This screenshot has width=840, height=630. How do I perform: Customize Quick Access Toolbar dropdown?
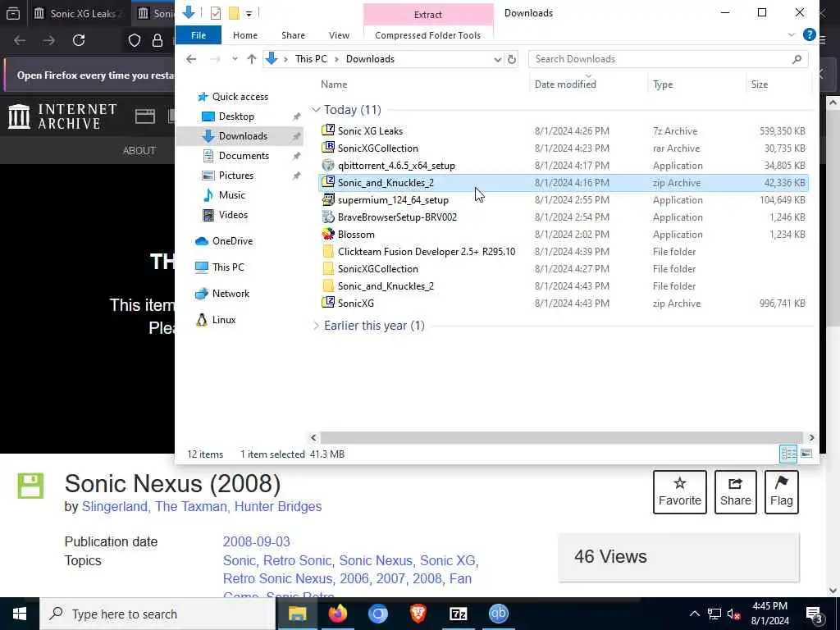pos(249,13)
